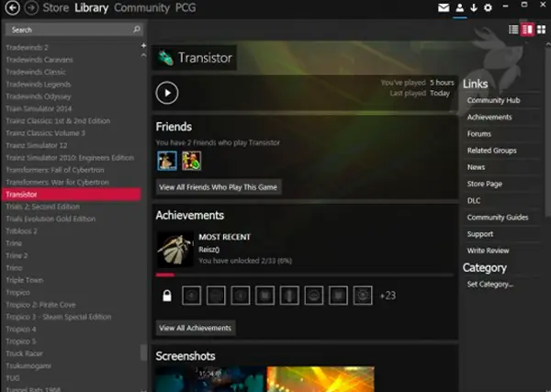Open Forums link

click(x=479, y=134)
